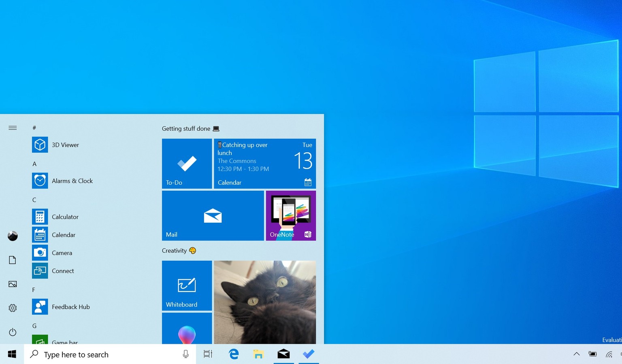The height and width of the screenshot is (364, 622).
Task: Expand the Start menu hamburger navigation
Action: point(13,128)
